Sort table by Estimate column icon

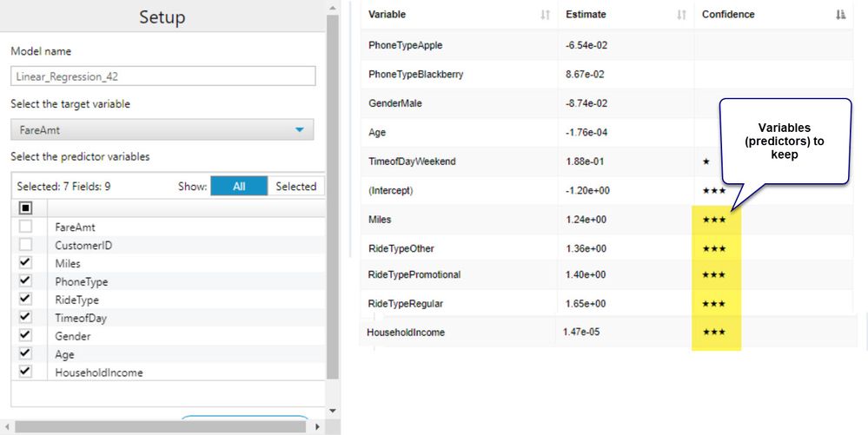tap(681, 15)
